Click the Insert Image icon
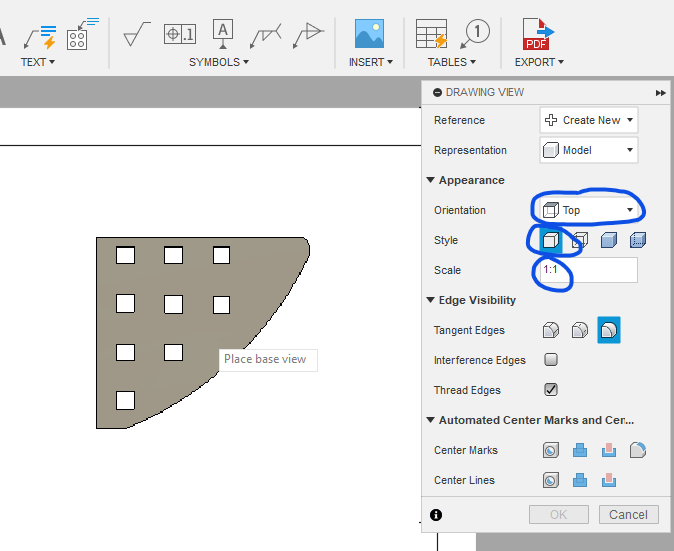Viewport: 674px width, 551px height. [x=369, y=34]
